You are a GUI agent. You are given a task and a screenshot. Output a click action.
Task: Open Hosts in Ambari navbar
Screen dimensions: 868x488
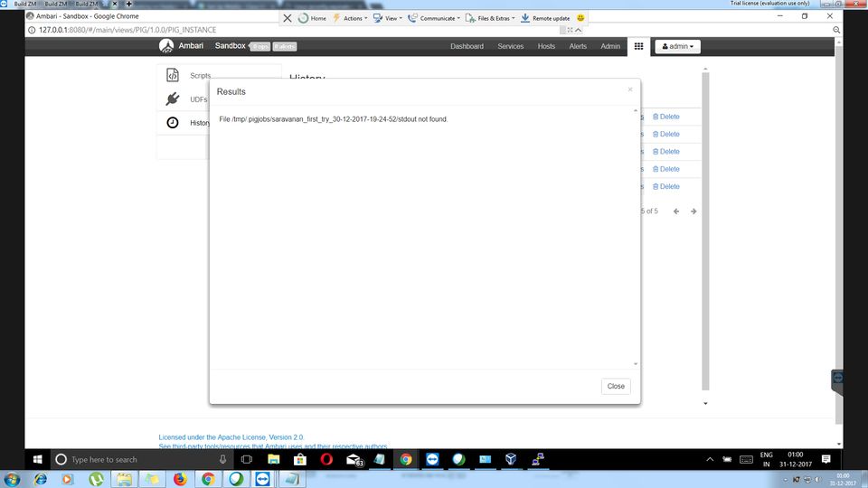point(546,46)
